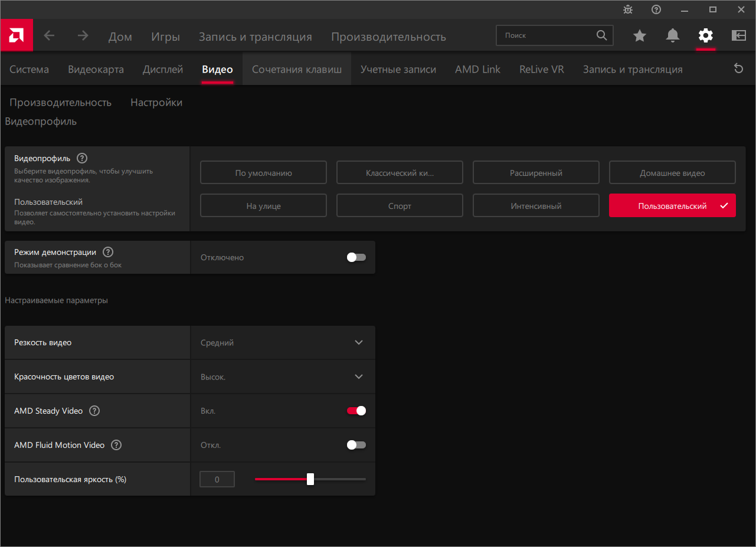
Task: Select Пользовательский video profile button
Action: pos(672,206)
